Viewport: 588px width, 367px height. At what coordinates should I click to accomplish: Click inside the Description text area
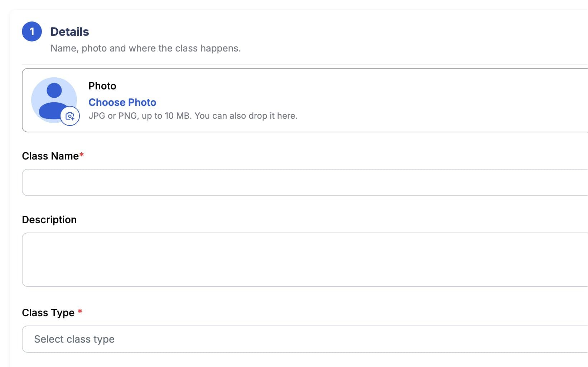coord(305,260)
